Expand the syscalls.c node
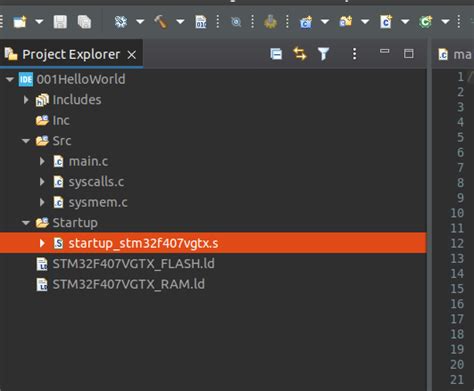 tap(42, 182)
